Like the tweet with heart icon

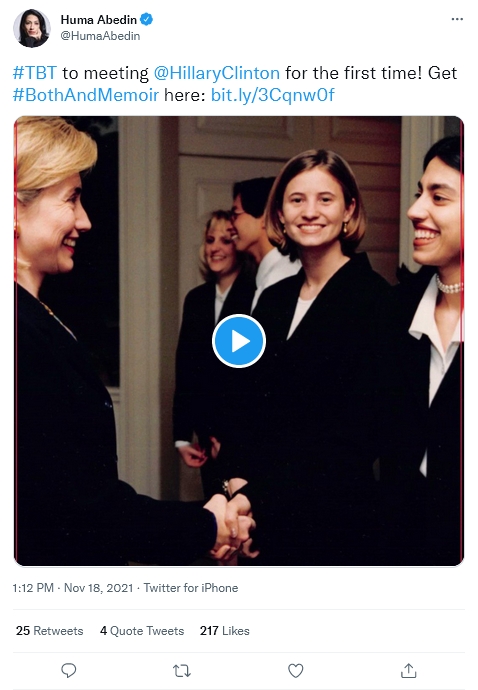(x=295, y=671)
